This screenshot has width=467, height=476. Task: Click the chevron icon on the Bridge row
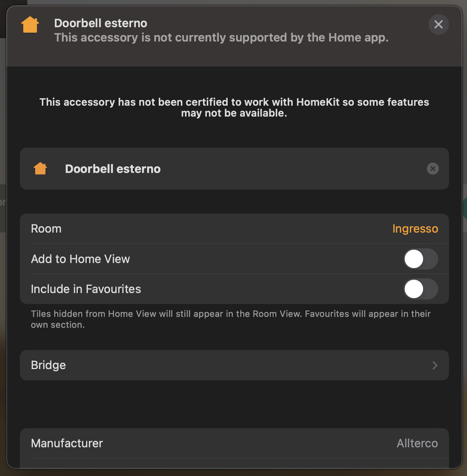pos(435,365)
